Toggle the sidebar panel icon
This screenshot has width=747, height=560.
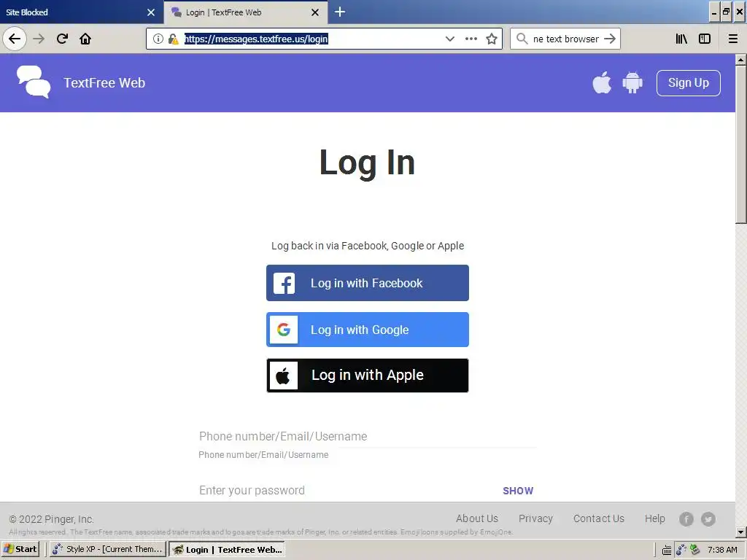[705, 39]
